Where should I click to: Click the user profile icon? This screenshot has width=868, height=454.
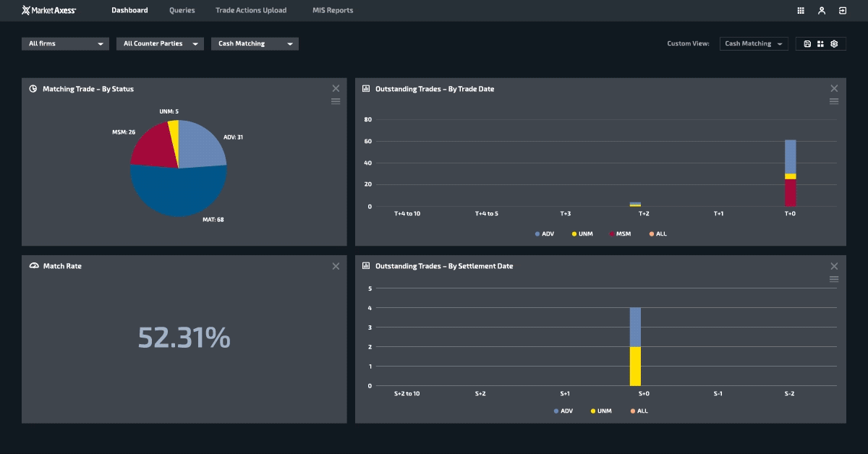tap(820, 10)
